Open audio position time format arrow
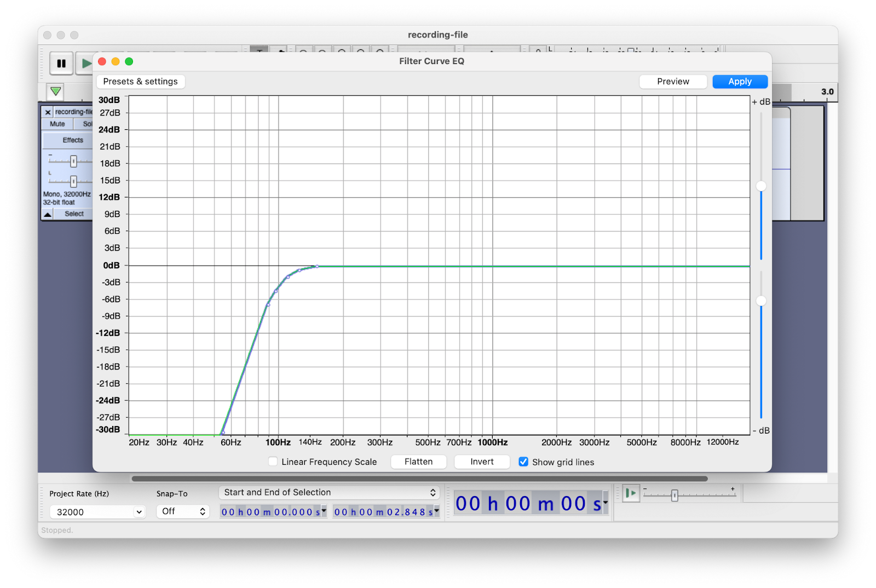This screenshot has height=588, width=876. click(x=606, y=503)
